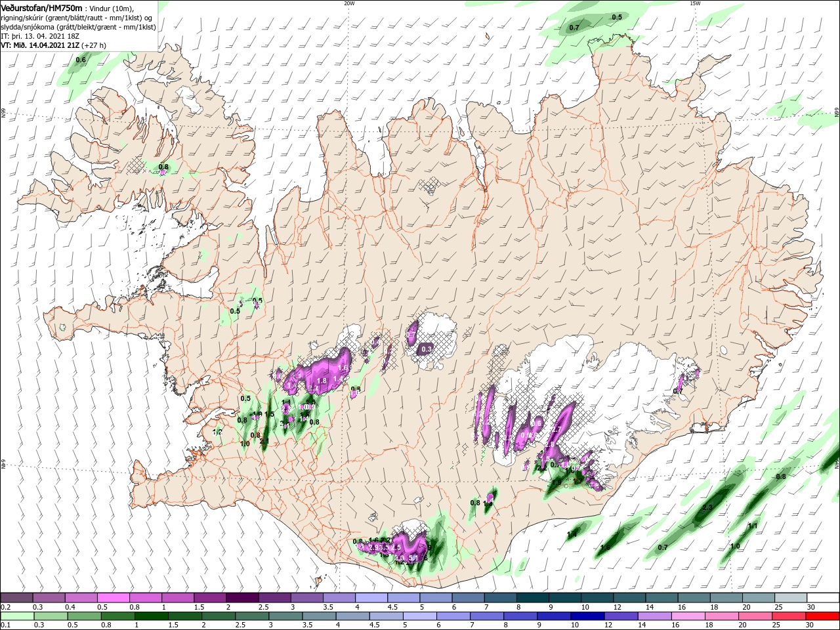Pick the pale green first swatch in bottom legend row

16,616
